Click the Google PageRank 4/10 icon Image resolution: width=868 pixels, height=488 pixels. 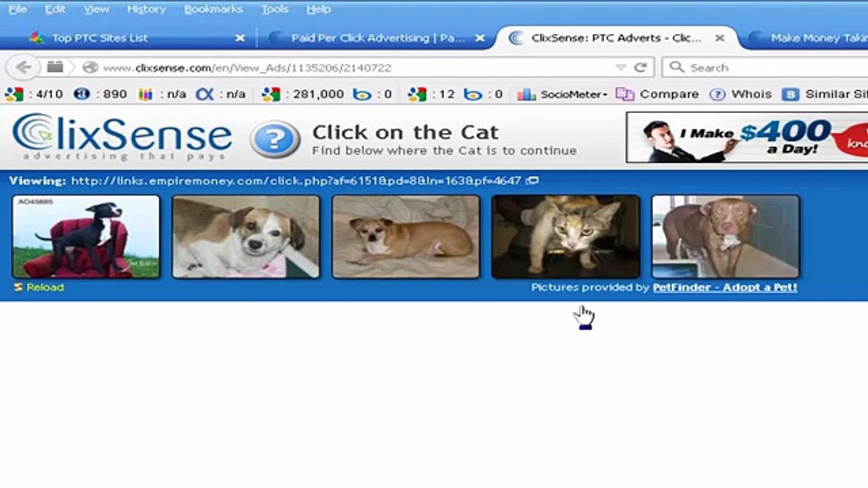coord(14,94)
